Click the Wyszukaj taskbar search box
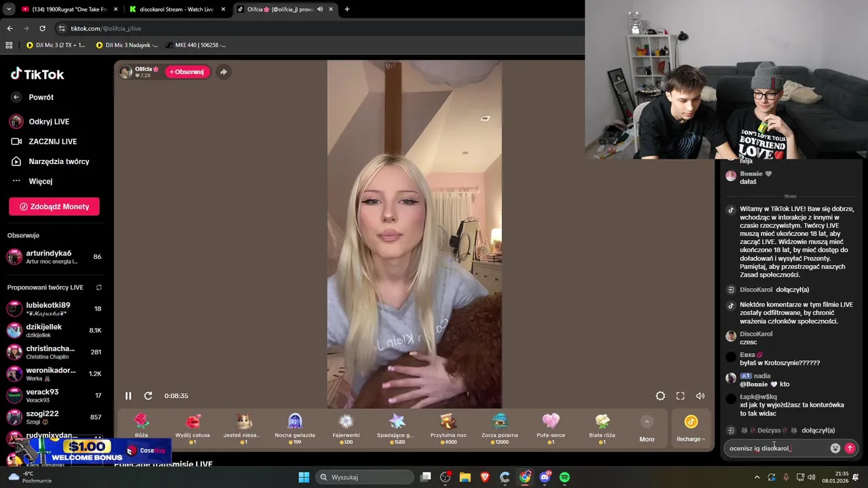This screenshot has width=868, height=488. pyautogui.click(x=363, y=477)
